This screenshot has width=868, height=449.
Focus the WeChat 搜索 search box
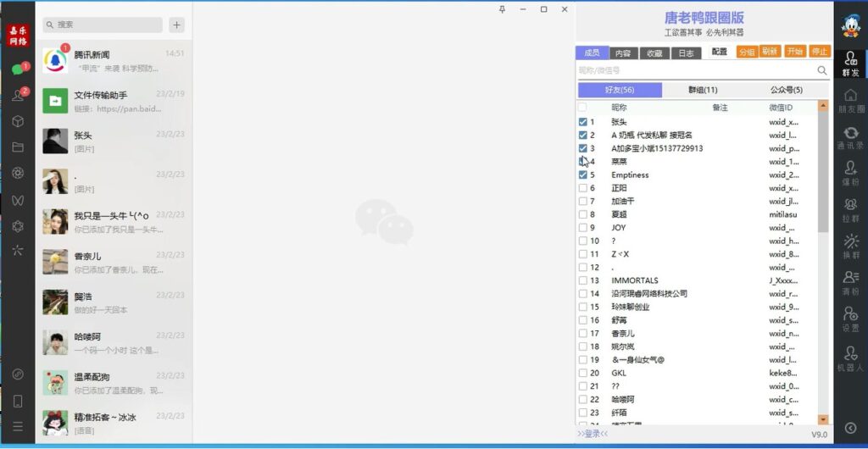point(103,25)
